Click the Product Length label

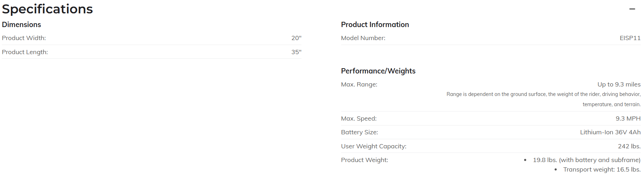point(25,52)
